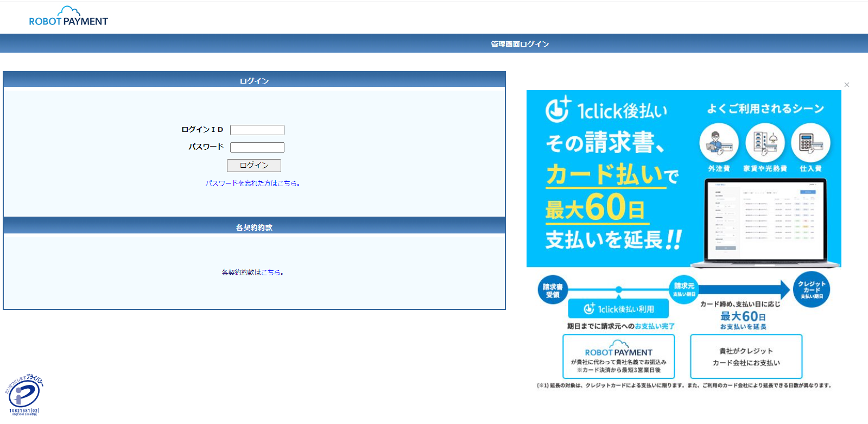This screenshot has height=424, width=868.
Task: Click the 1click後払い logo icon in banner
Action: pos(559,109)
